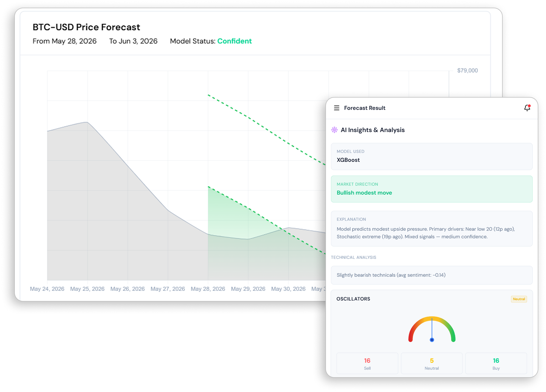This screenshot has width=546, height=392.
Task: Click the AI Insights & Analysis heading
Action: pos(373,130)
